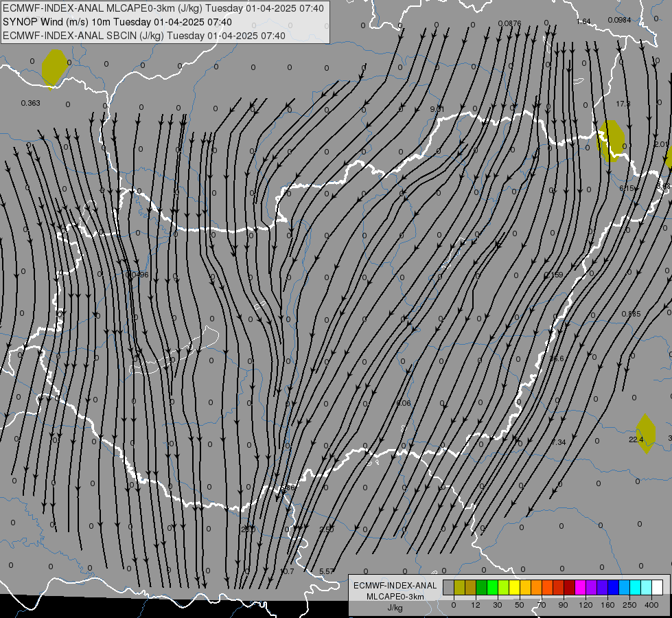Click the legend tick label 120
The height and width of the screenshot is (618, 672).
(586, 605)
